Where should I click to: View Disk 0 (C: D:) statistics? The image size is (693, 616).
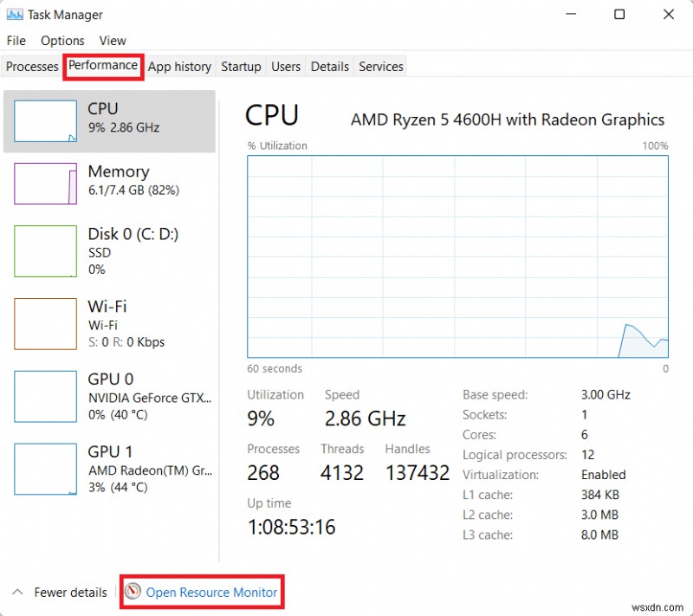pyautogui.click(x=108, y=251)
